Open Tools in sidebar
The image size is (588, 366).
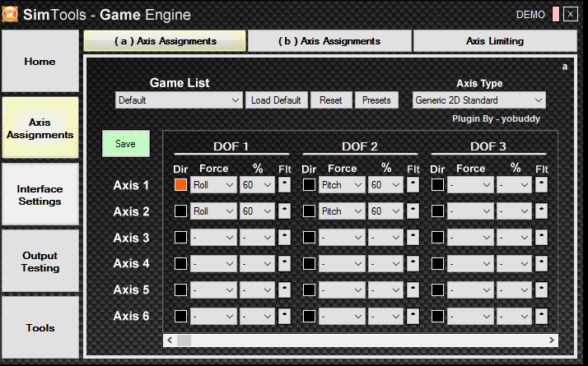tap(40, 328)
